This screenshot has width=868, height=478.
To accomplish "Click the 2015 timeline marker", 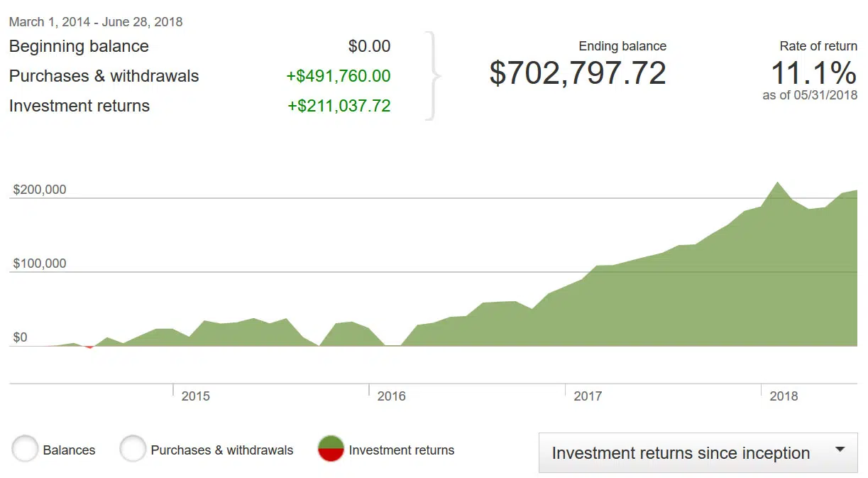I will pyautogui.click(x=195, y=396).
